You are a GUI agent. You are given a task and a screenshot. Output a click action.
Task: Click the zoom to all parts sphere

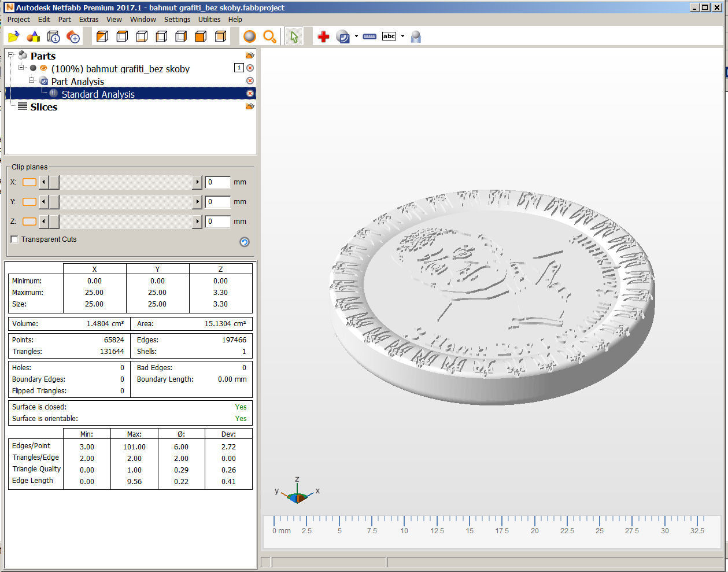[250, 36]
